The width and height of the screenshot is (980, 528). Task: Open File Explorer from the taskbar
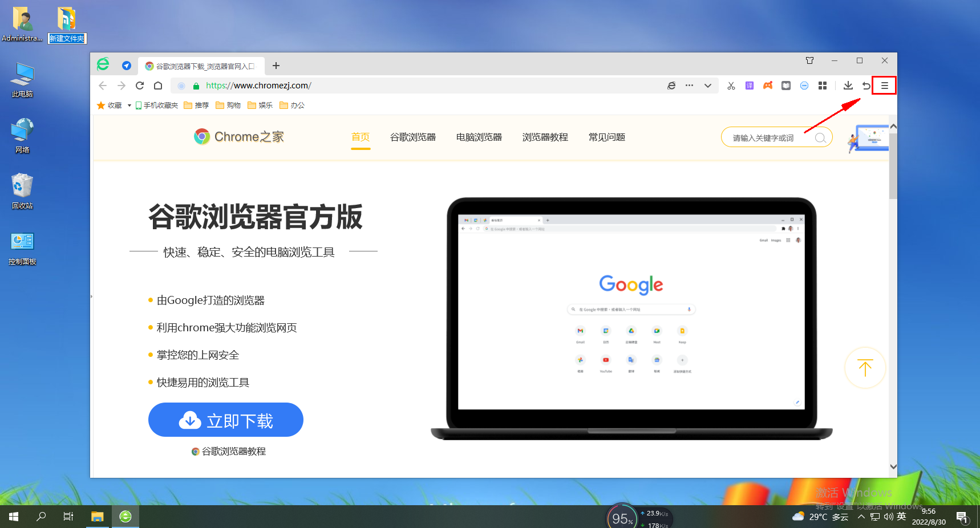coord(98,517)
